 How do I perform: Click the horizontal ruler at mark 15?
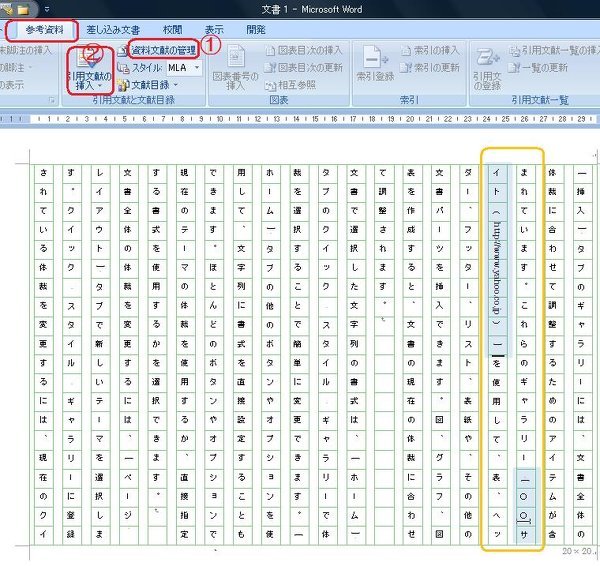[x=315, y=119]
